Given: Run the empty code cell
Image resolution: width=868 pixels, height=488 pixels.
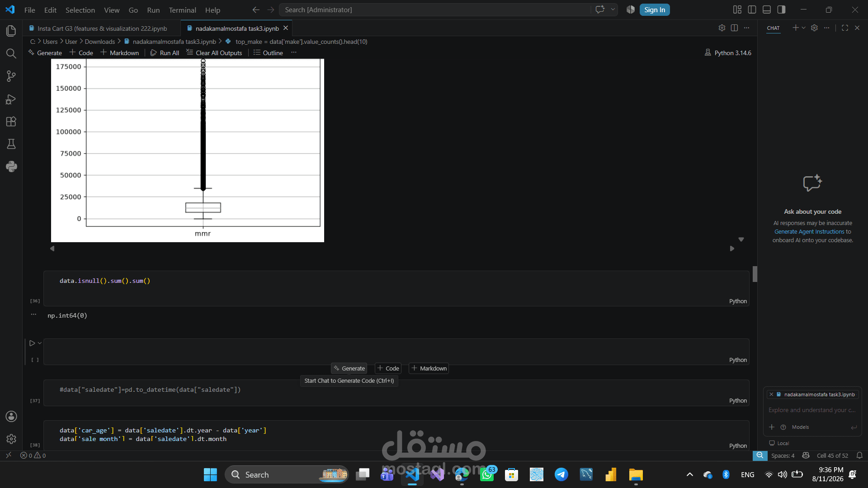Looking at the screenshot, I should pos(32,343).
